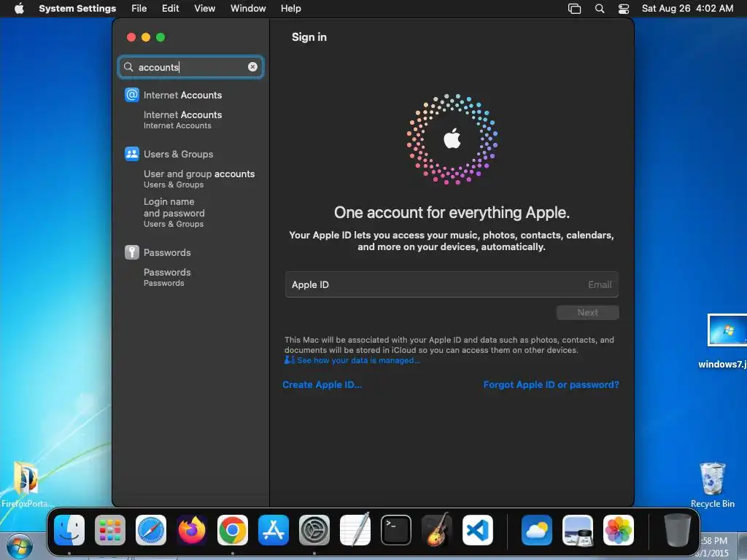The height and width of the screenshot is (560, 747).
Task: Select Internet Accounts sub-result
Action: 182,120
